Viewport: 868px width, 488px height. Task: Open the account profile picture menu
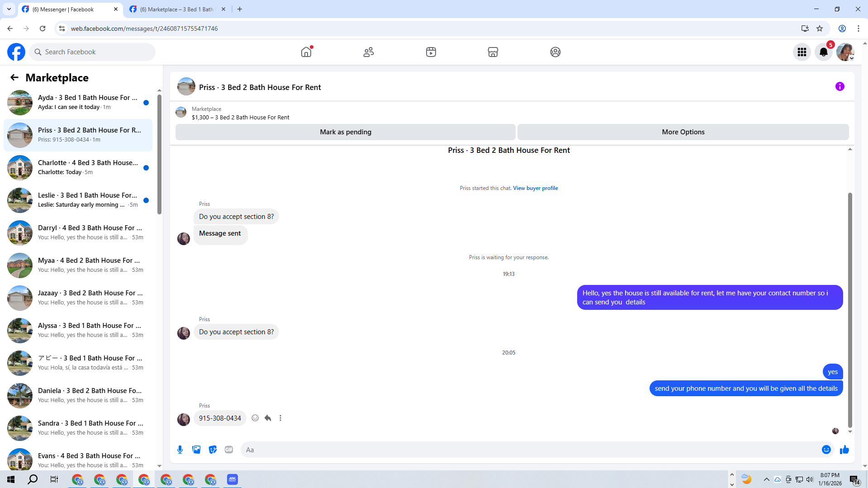pyautogui.click(x=845, y=52)
